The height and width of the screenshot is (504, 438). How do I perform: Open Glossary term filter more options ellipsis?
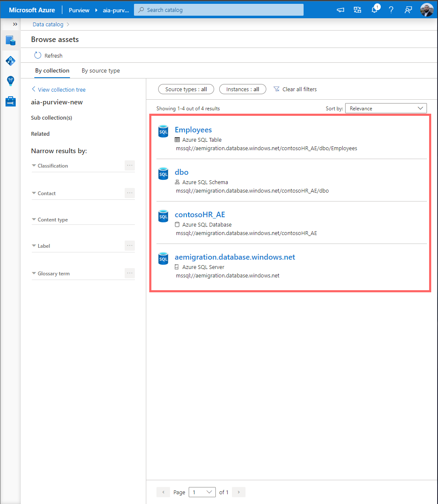click(130, 273)
